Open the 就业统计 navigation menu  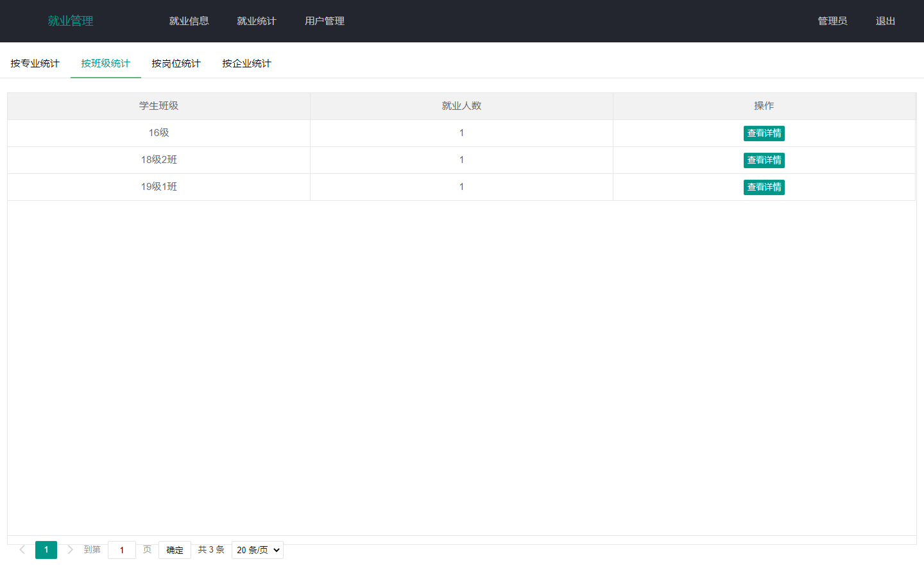click(256, 21)
